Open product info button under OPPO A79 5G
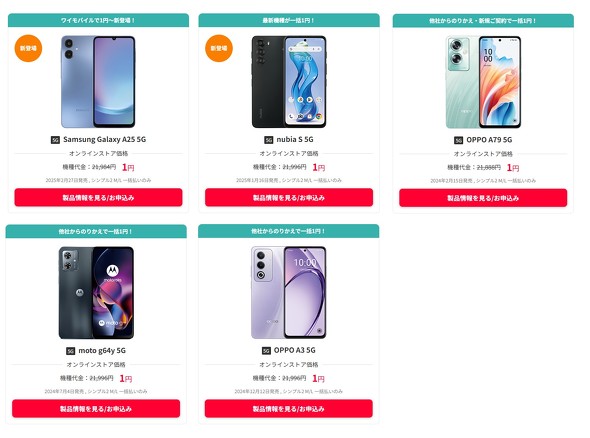Image resolution: width=590 pixels, height=438 pixels. pos(483,198)
